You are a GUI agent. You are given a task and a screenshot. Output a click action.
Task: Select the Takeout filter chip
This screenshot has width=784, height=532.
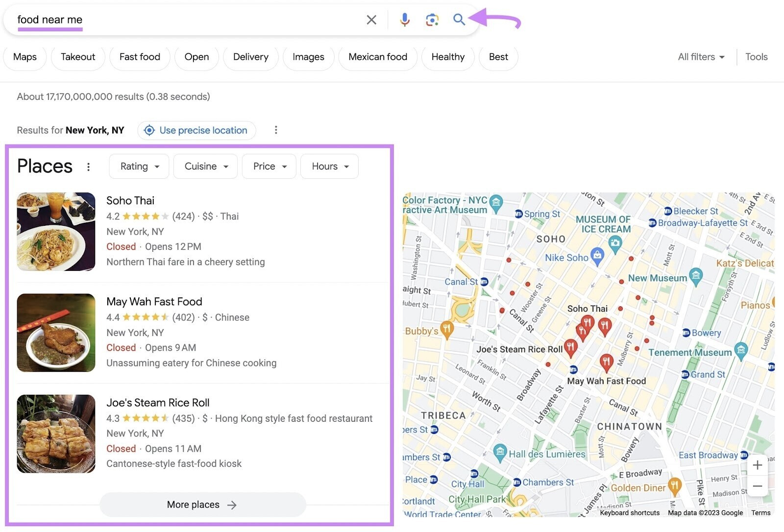tap(78, 57)
